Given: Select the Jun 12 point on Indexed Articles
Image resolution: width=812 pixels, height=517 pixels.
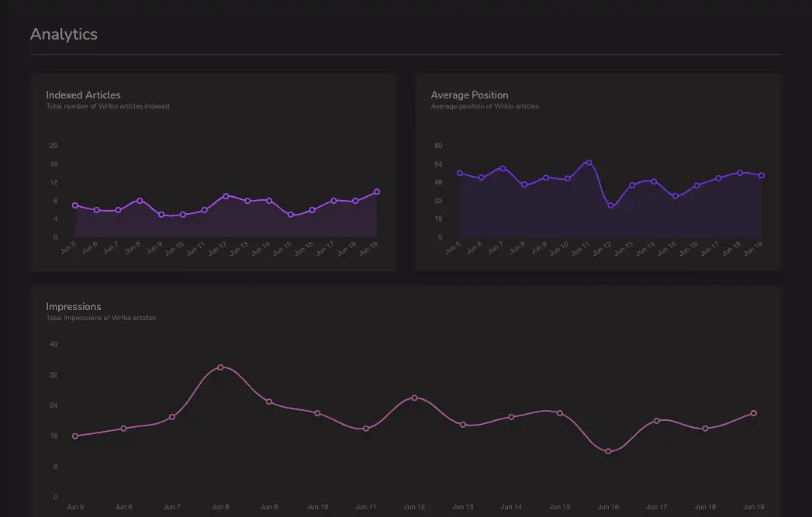Looking at the screenshot, I should point(226,196).
